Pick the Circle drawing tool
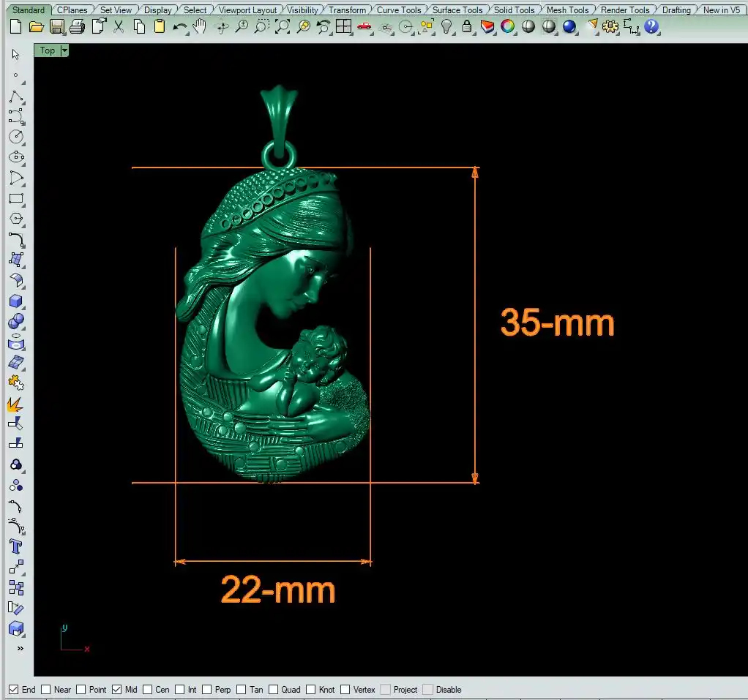Screen dimensions: 748x700 pos(16,136)
